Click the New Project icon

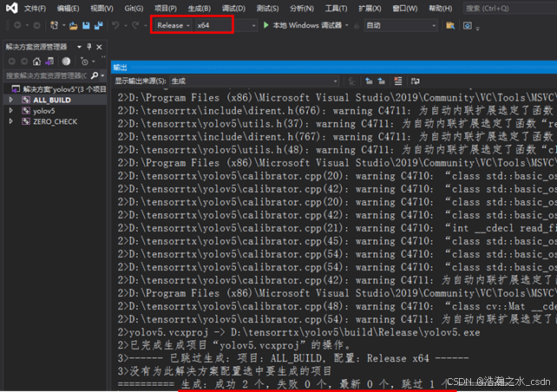click(54, 25)
